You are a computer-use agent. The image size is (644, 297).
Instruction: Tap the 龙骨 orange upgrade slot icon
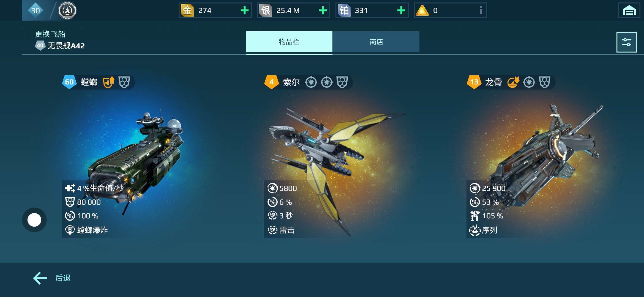(513, 82)
